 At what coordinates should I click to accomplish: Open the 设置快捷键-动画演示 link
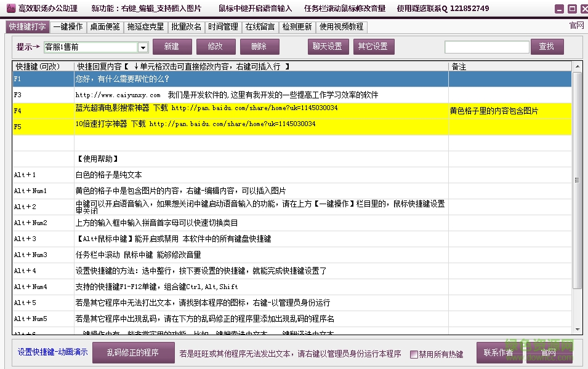(52, 352)
